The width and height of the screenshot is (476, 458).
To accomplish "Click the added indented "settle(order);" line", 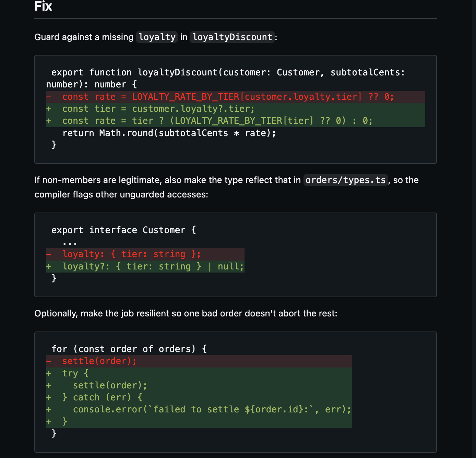I will (199, 385).
